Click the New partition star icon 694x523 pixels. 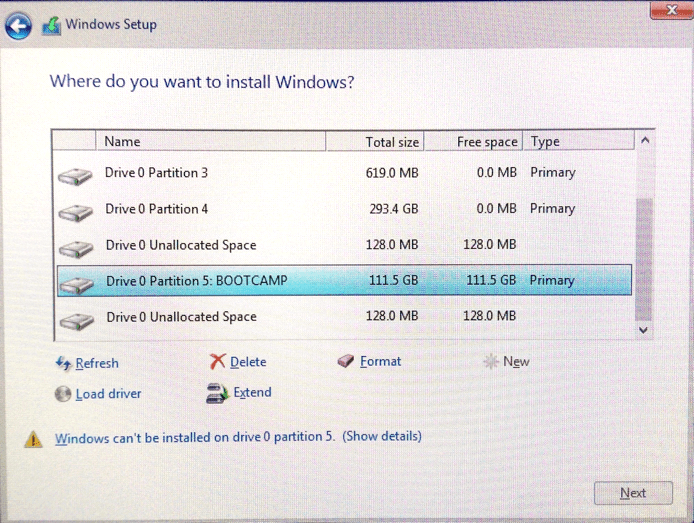[x=490, y=362]
